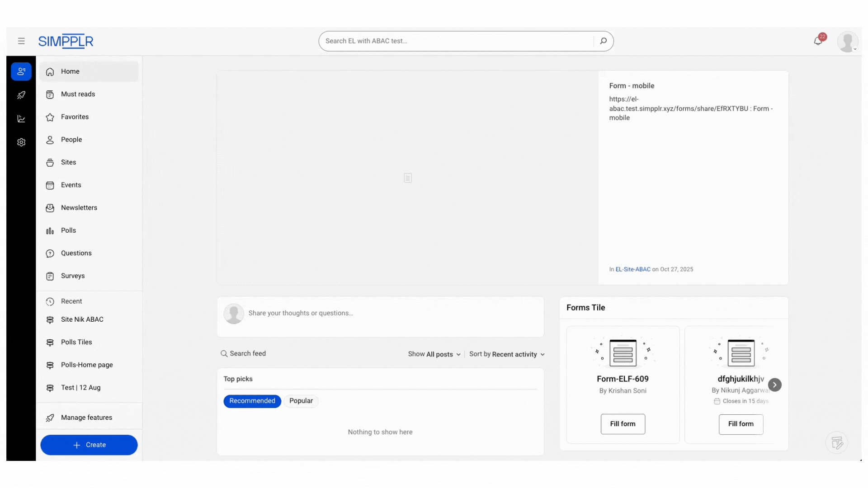
Task: Open the hamburger menu icon
Action: [21, 41]
